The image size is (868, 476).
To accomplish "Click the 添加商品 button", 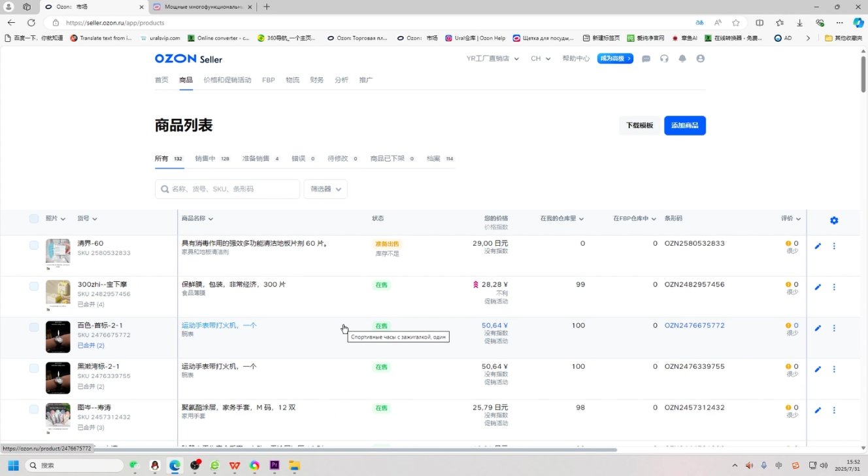I will pos(684,125).
